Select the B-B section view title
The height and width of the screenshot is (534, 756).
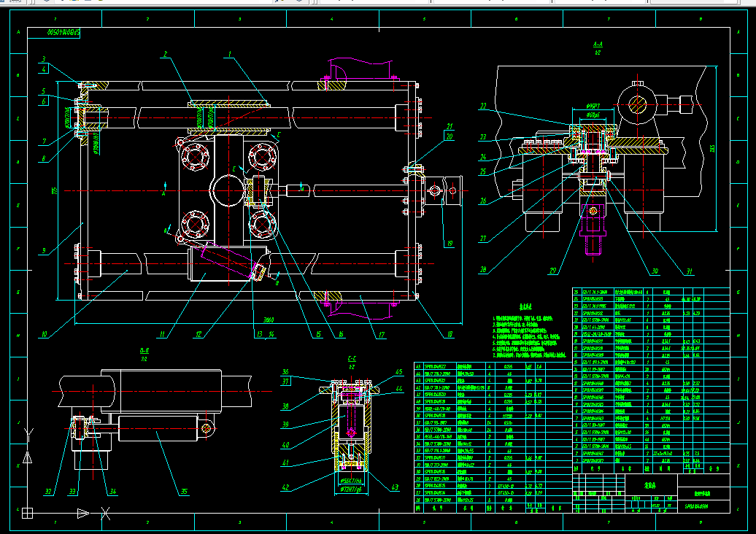[144, 351]
